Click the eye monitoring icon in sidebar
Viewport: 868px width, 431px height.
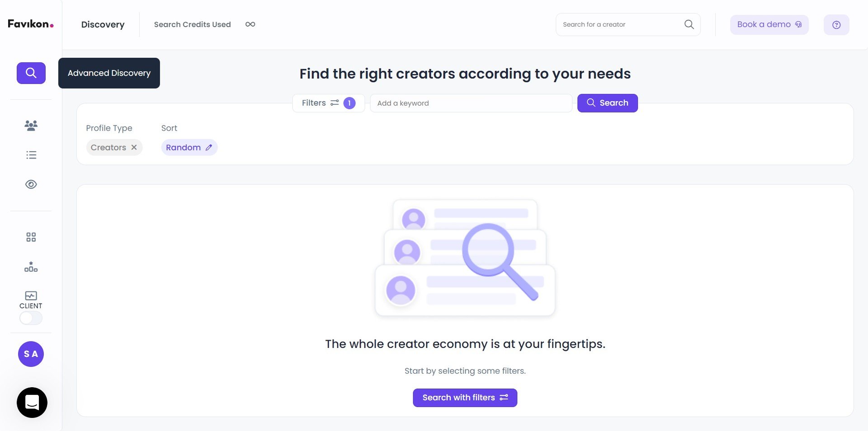pos(31,184)
